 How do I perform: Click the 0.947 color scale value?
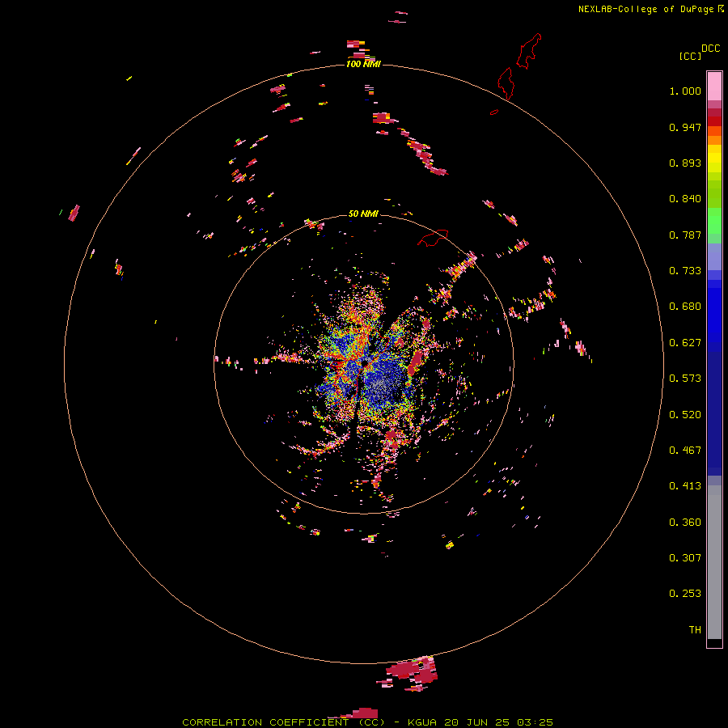point(685,127)
